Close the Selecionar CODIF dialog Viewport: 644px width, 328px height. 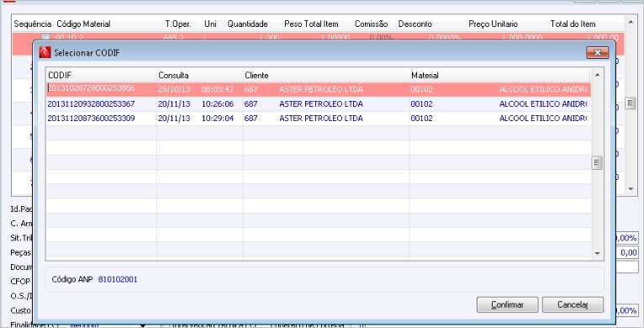pos(597,53)
